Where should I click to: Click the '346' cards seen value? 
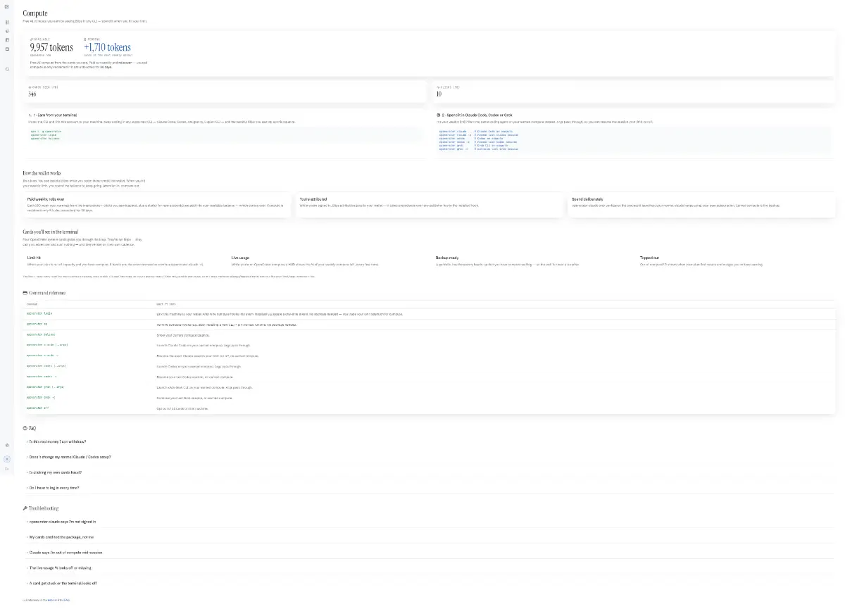coord(32,94)
